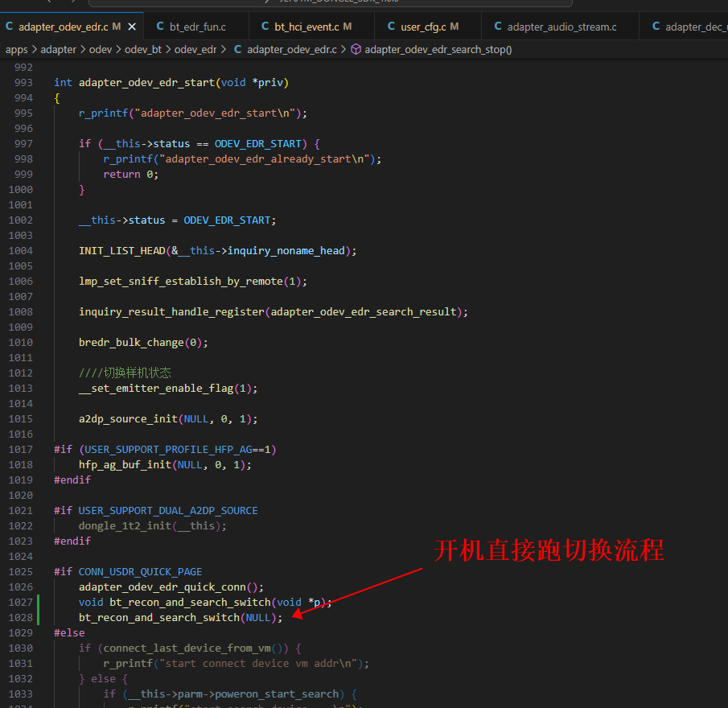Click __set_emitter_enable_flag call
Screen dimensions: 728x708
156,388
